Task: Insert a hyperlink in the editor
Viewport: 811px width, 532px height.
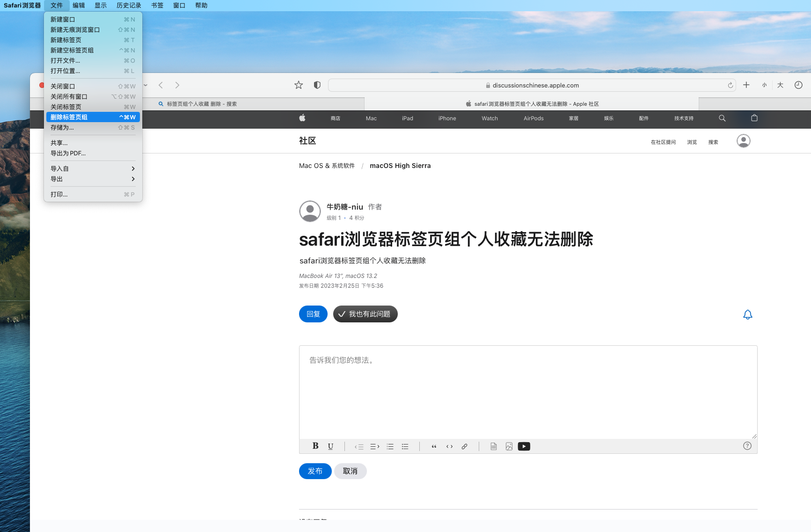Action: coord(465,446)
